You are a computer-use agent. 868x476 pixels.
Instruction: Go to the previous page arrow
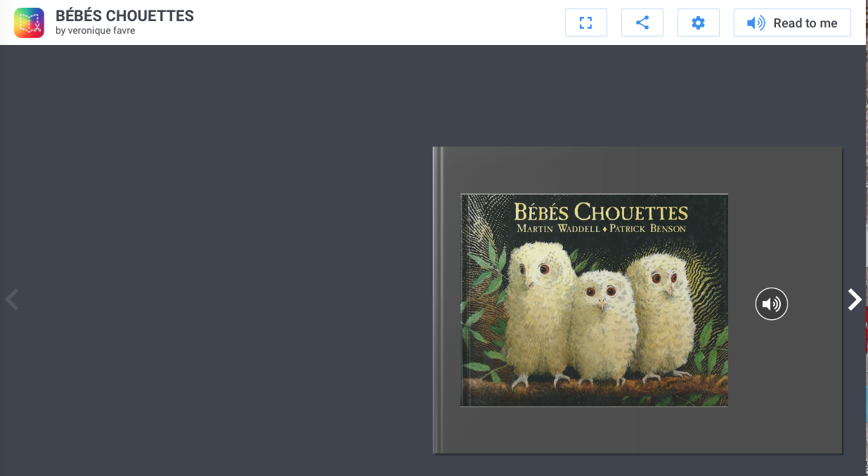[11, 300]
